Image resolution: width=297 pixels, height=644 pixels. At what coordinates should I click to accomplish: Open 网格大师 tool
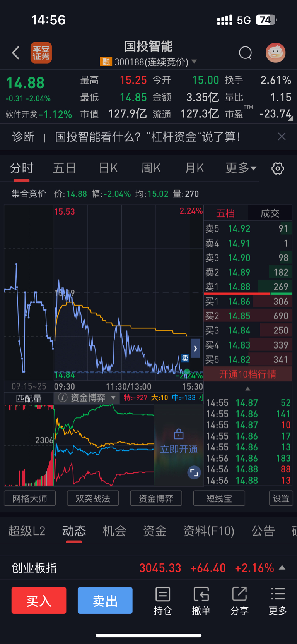pos(30,498)
